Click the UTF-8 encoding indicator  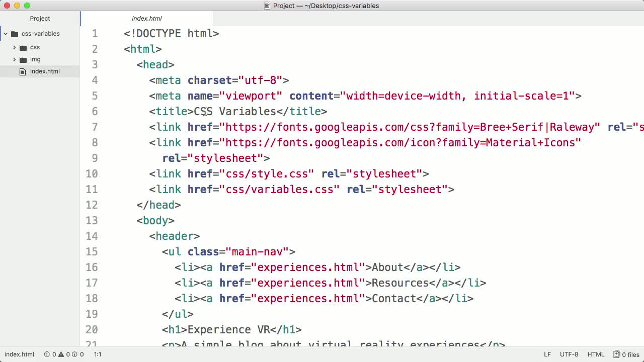tap(569, 354)
